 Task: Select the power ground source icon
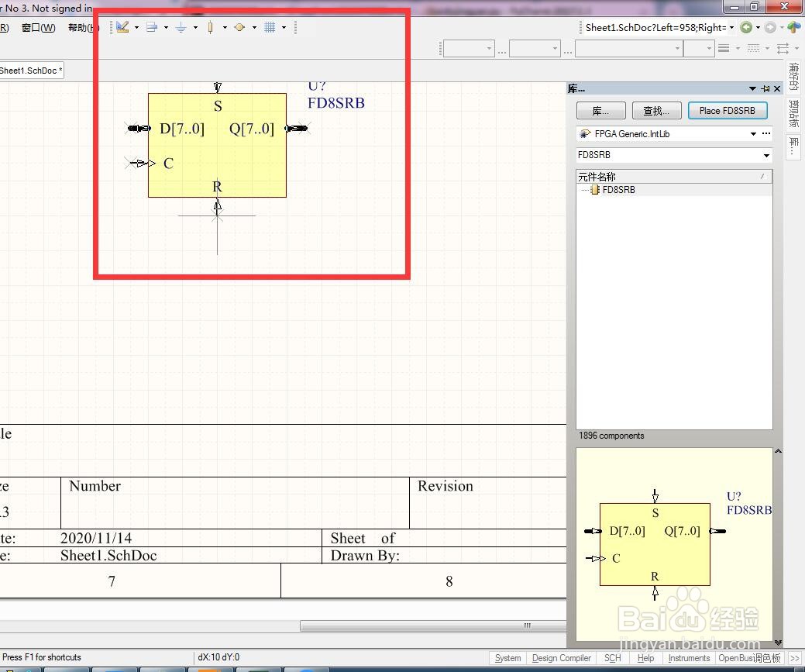(181, 27)
